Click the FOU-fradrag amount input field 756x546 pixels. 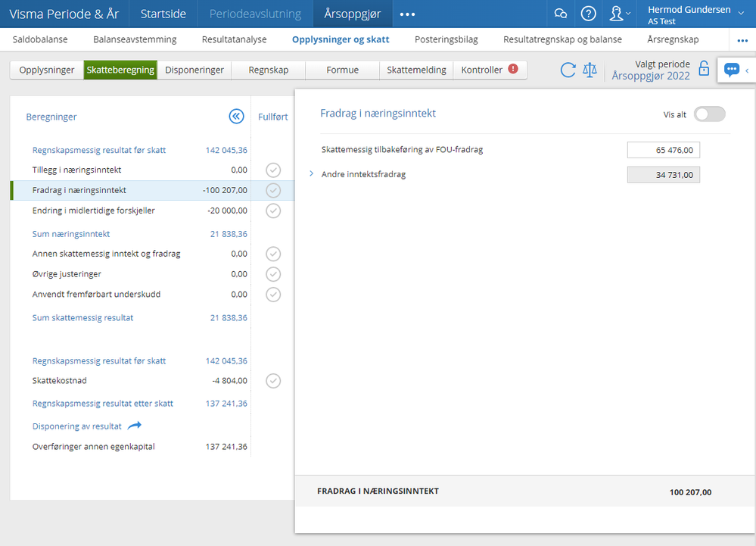[663, 150]
